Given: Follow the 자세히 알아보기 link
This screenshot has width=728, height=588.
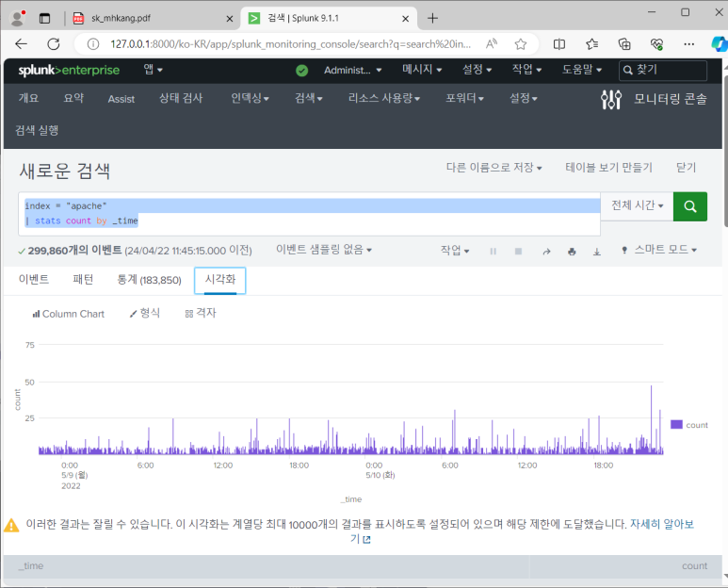Looking at the screenshot, I should click(662, 524).
